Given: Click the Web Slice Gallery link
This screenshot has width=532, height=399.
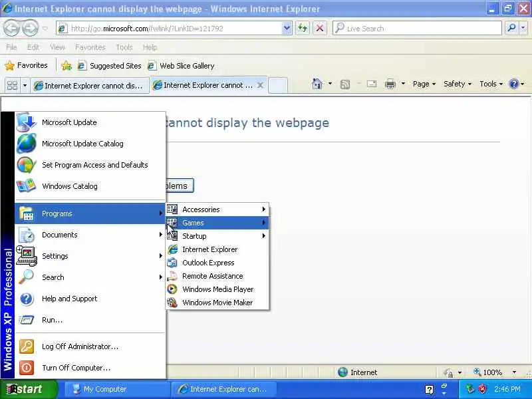Looking at the screenshot, I should [x=181, y=65].
